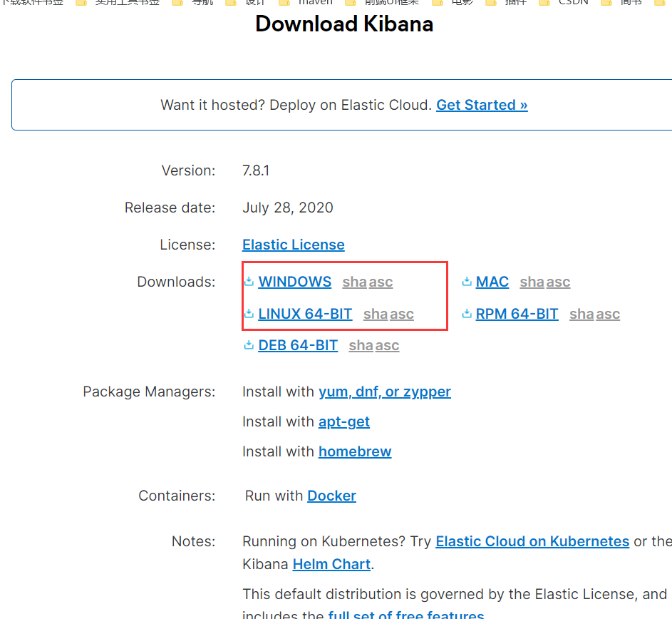Open the yum, dnf, or zypper link
The width and height of the screenshot is (672, 619).
[x=384, y=392]
